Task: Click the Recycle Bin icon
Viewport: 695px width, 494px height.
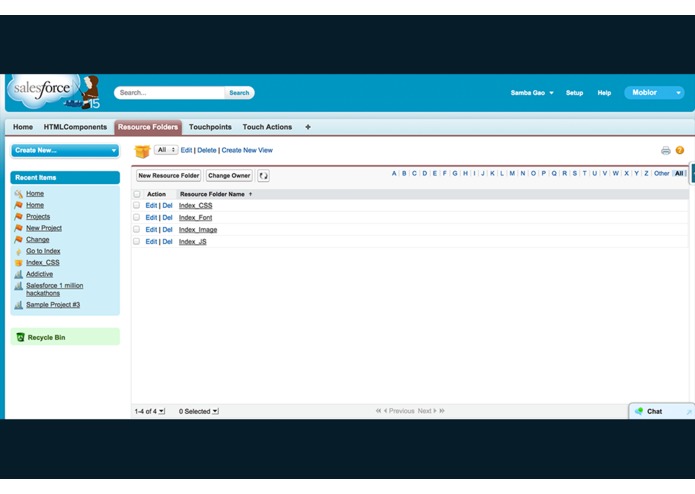Action: 20,338
